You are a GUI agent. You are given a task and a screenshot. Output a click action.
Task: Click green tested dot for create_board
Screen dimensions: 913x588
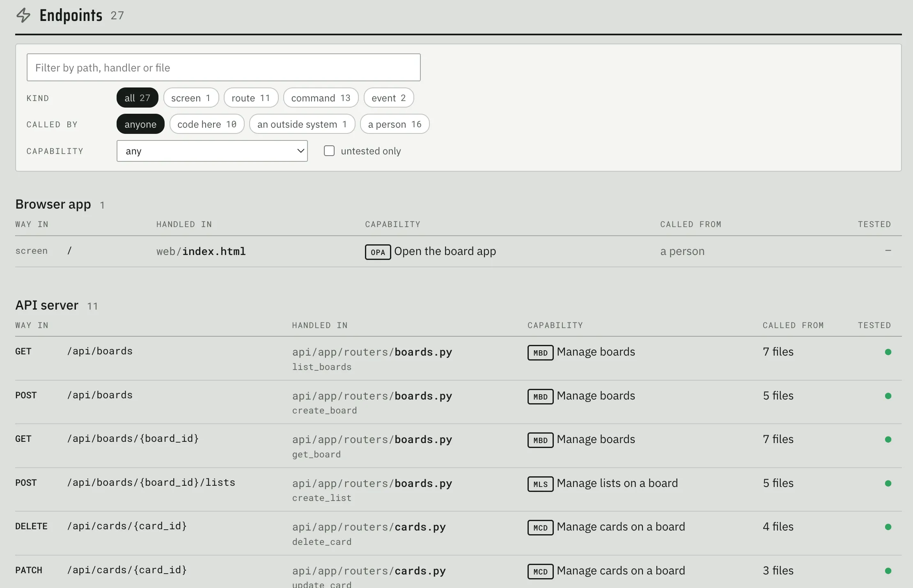pos(888,396)
